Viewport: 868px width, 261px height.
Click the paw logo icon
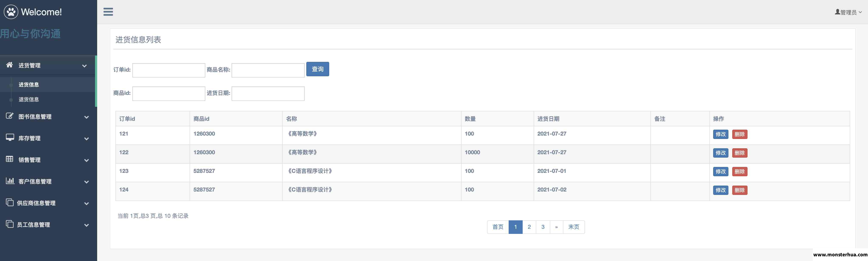11,12
